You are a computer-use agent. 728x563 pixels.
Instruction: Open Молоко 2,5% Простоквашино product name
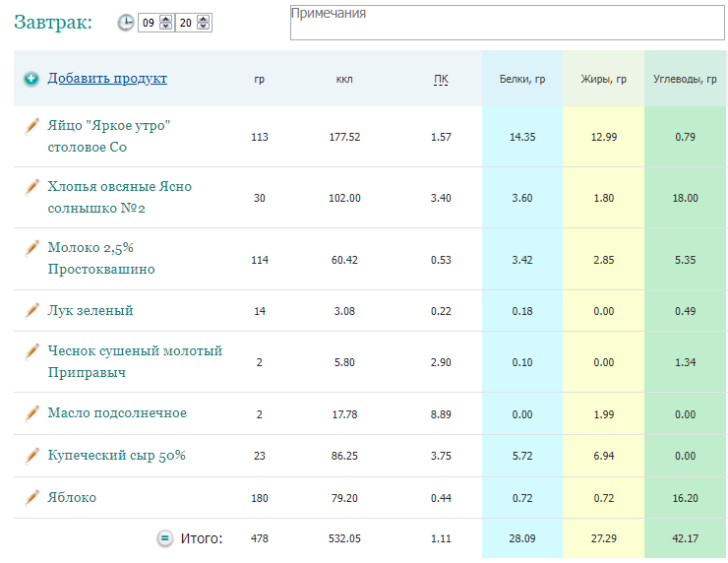101,258
